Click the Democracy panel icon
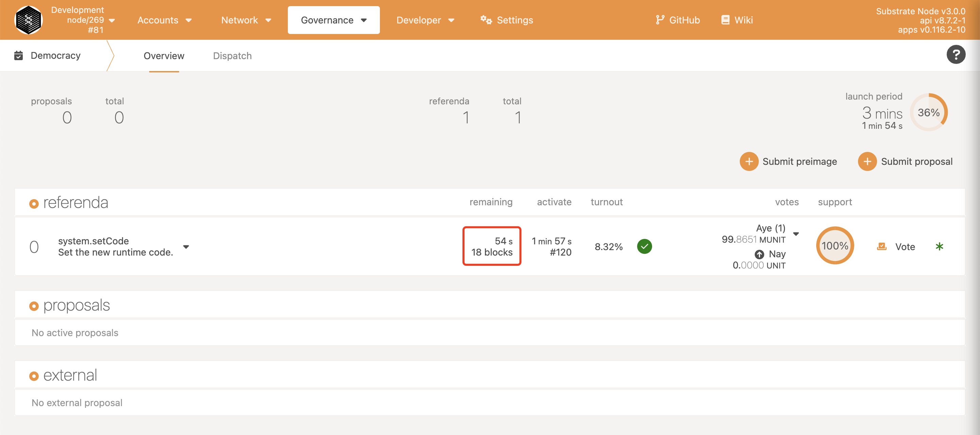This screenshot has height=435, width=980. pyautogui.click(x=18, y=55)
